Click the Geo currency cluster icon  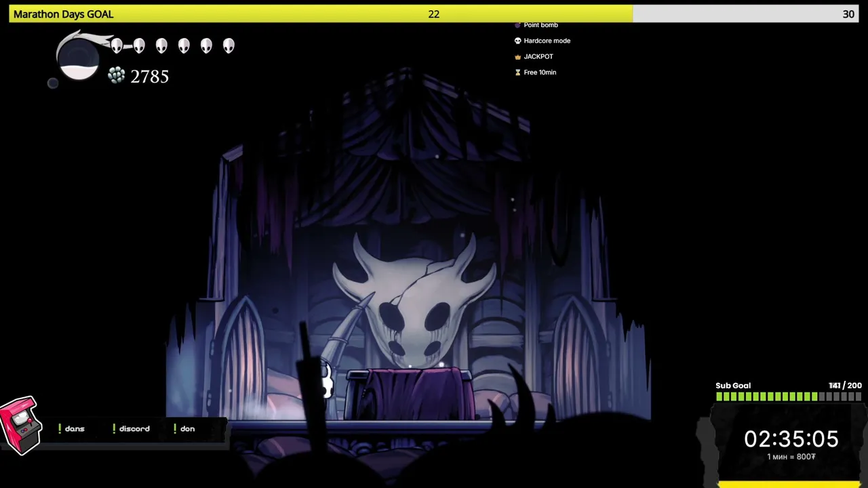tap(116, 76)
